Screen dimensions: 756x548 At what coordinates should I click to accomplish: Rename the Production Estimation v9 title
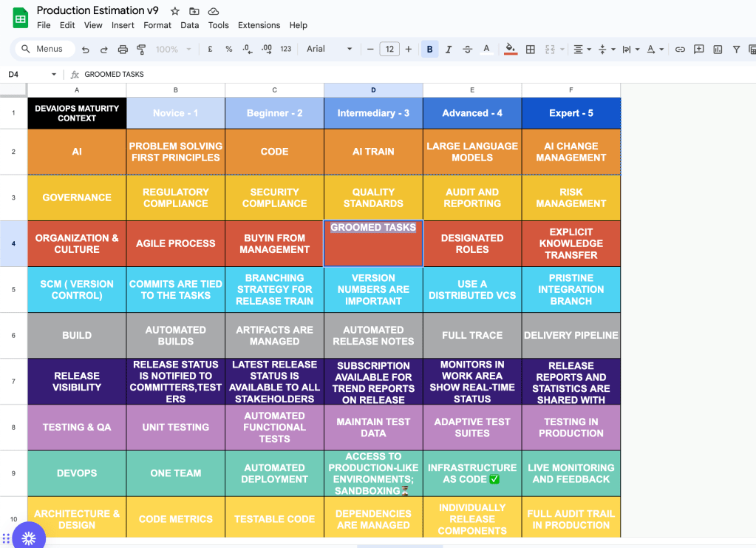pyautogui.click(x=98, y=10)
